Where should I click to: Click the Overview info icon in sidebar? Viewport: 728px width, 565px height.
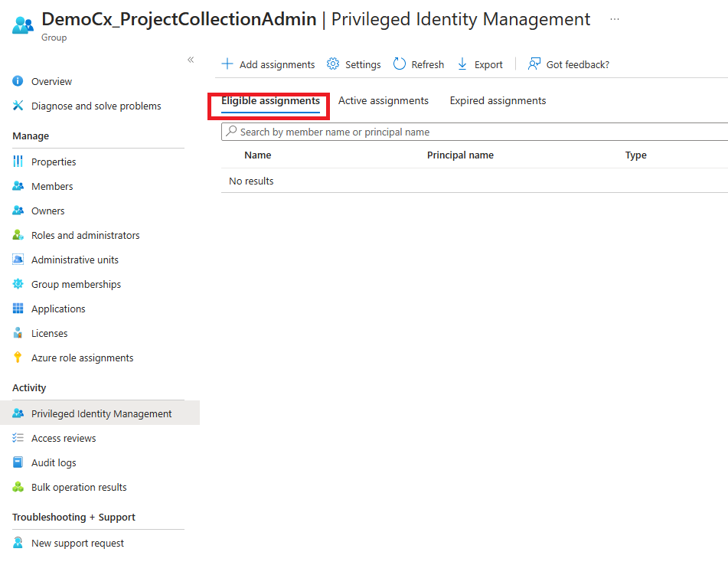tap(18, 82)
